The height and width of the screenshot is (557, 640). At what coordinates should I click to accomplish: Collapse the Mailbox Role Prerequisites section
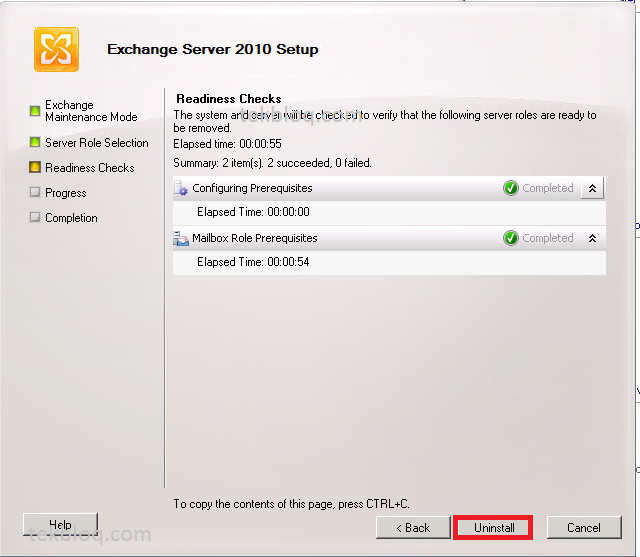click(x=592, y=238)
